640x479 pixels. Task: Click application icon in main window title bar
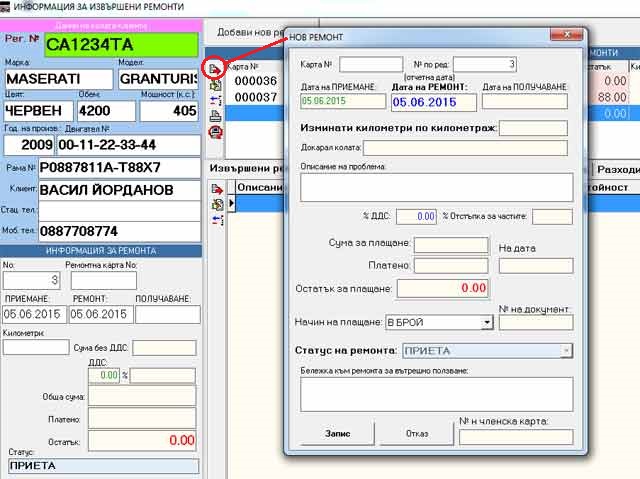pos(5,7)
